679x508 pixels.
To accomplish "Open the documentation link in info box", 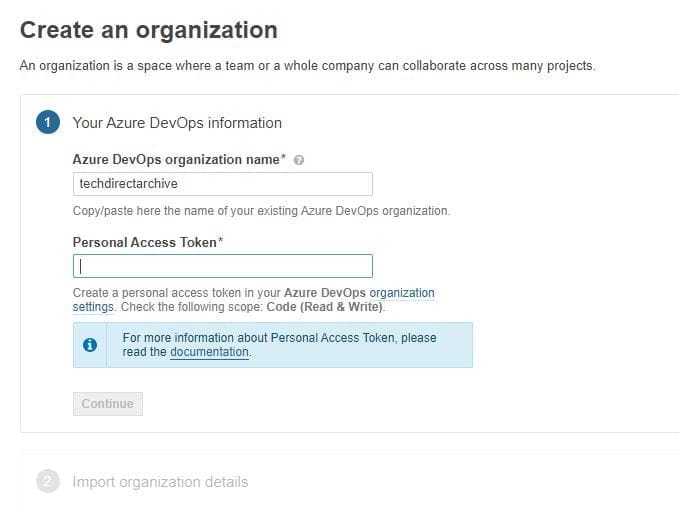I will tap(209, 352).
